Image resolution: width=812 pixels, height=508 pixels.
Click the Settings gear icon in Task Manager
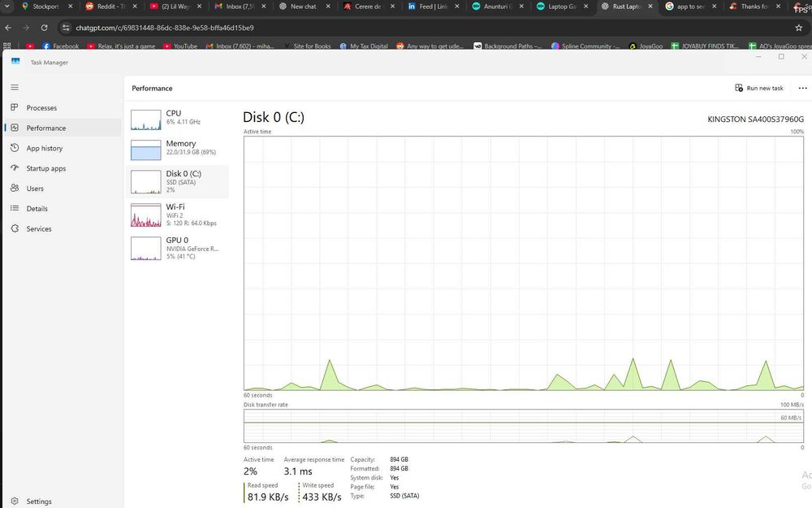click(x=15, y=501)
